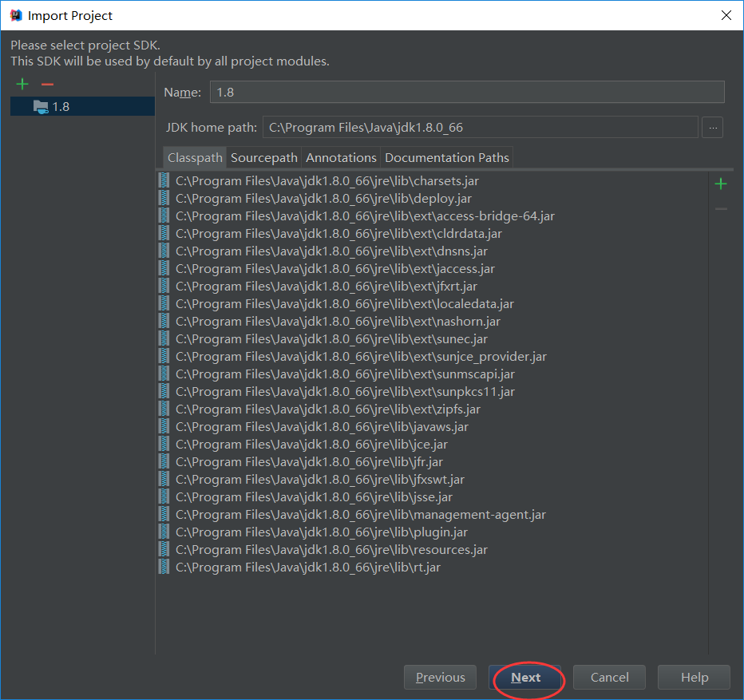This screenshot has width=744, height=700.
Task: Click the jar icon beside deploy.jar
Action: click(164, 199)
